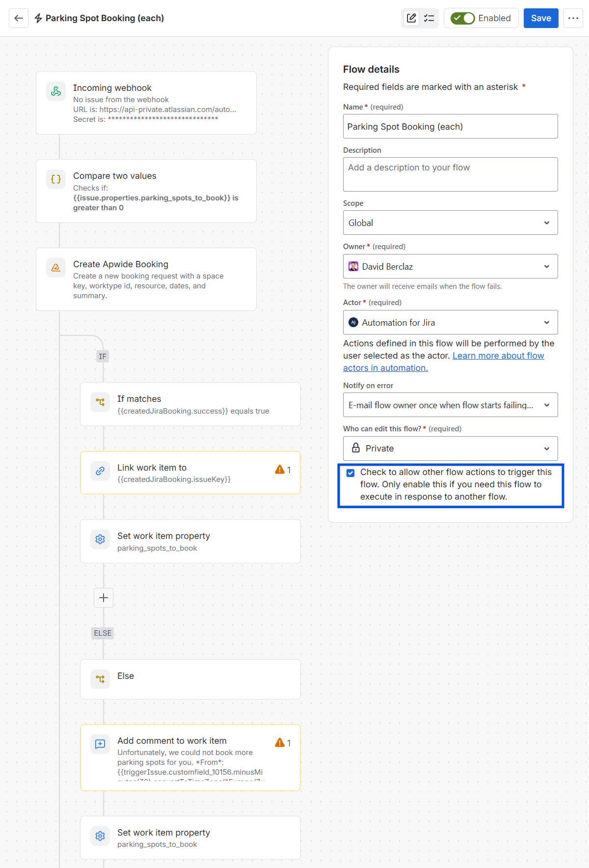The image size is (589, 868).
Task: Select the If matches condition step
Action: (190, 404)
